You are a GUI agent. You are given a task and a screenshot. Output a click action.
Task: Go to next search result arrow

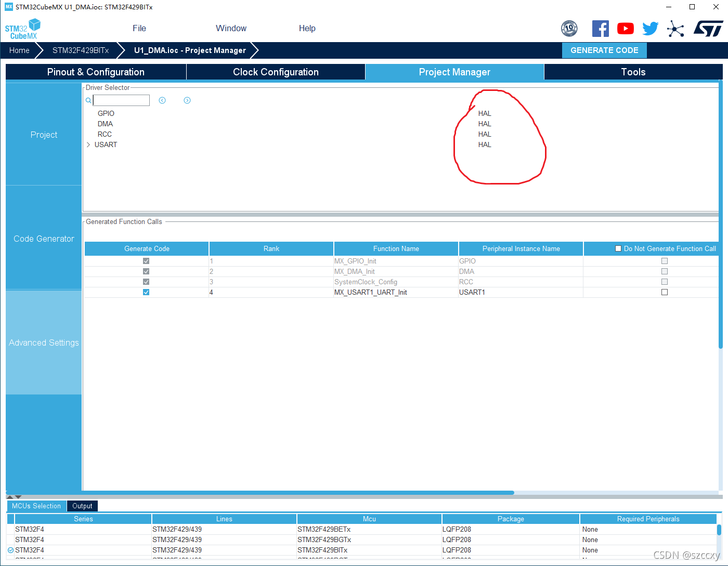point(187,100)
